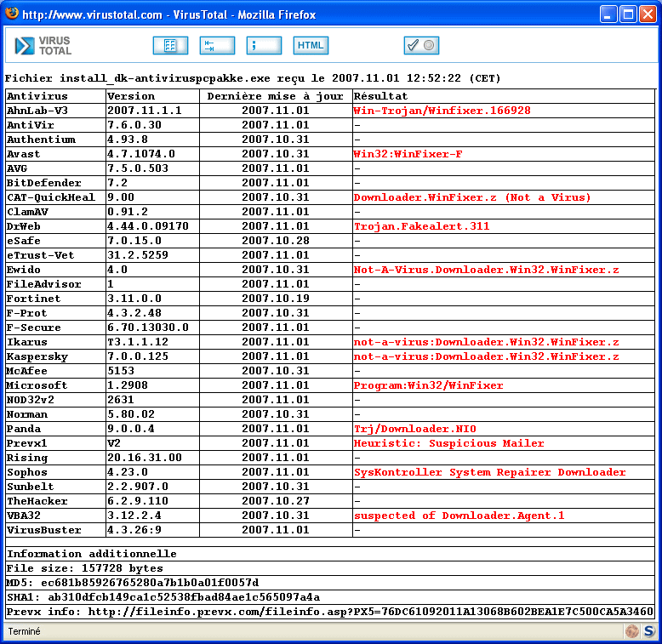Click the McAfee antivirus name
Image resolution: width=662 pixels, height=644 pixels.
point(27,371)
